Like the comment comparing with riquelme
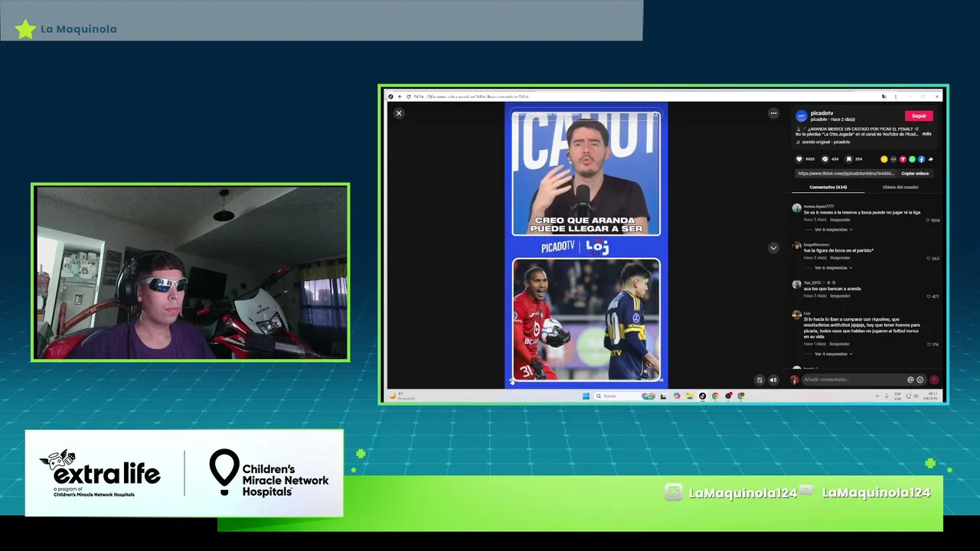980x551 pixels. (x=928, y=344)
